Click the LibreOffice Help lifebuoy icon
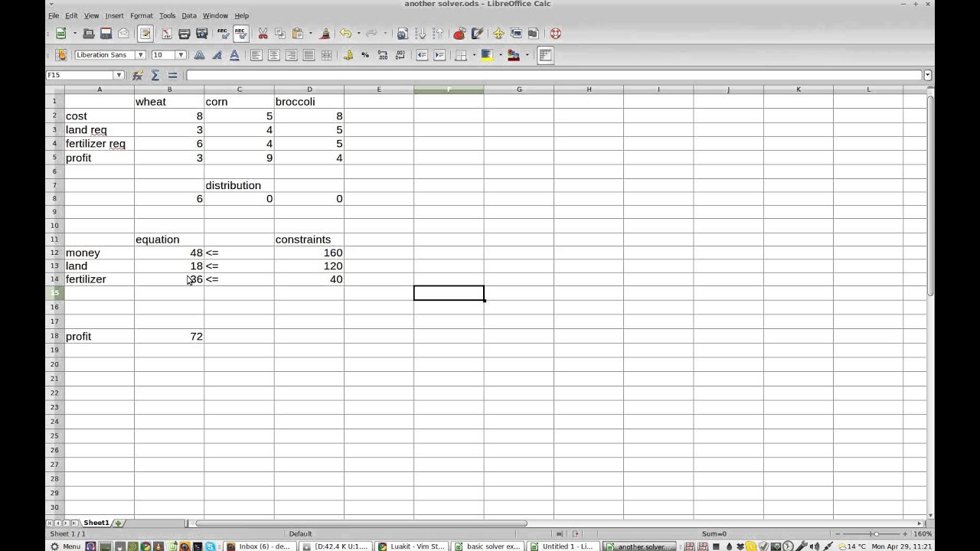Screen dimensions: 980x551 (x=556, y=34)
